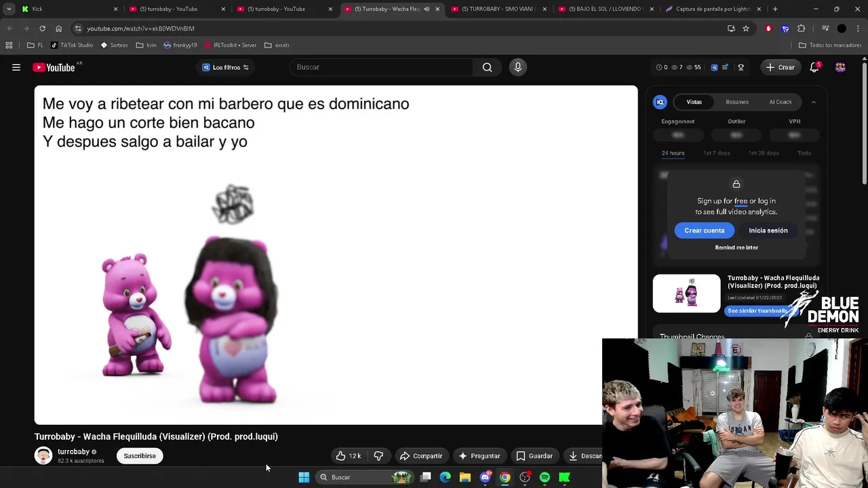
Task: Select the 1st 7 days range
Action: [x=716, y=153]
